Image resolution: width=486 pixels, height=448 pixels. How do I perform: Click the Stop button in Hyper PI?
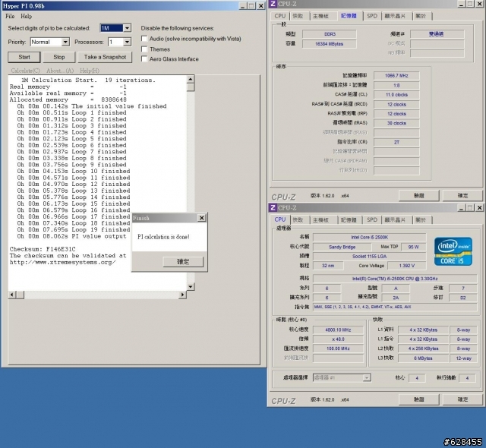[x=59, y=57]
